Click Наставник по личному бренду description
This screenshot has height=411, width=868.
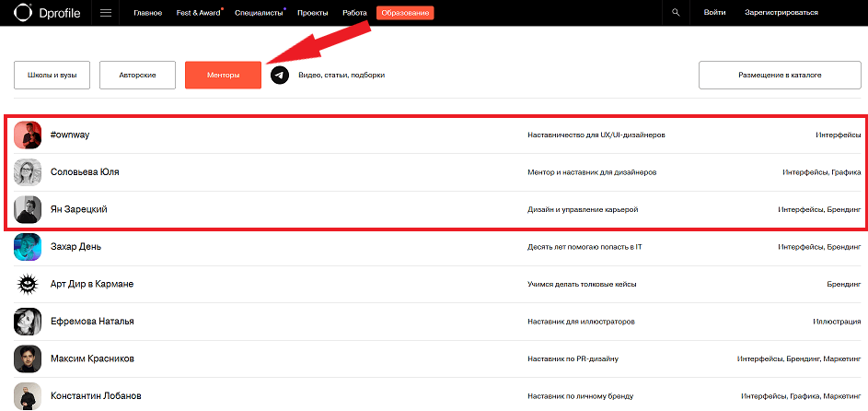(580, 396)
